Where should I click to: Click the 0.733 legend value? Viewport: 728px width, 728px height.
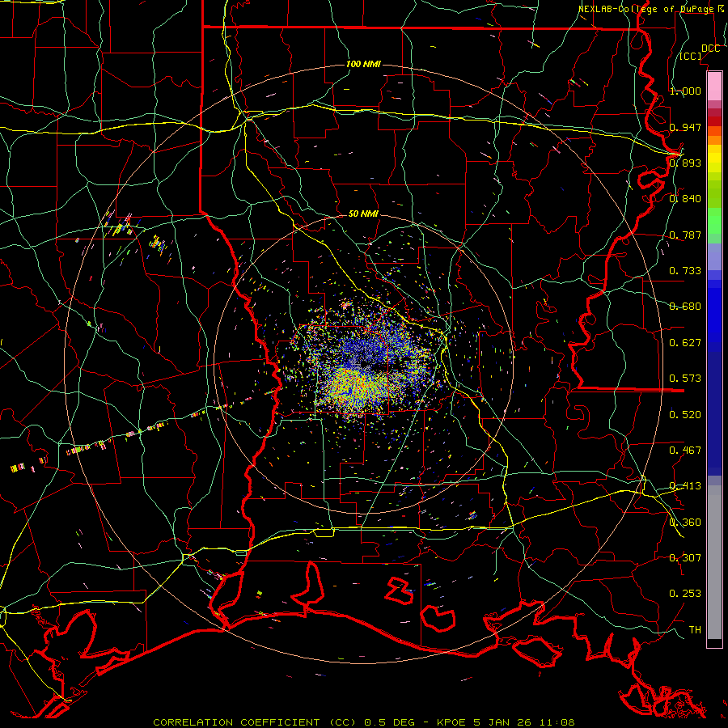(x=685, y=271)
